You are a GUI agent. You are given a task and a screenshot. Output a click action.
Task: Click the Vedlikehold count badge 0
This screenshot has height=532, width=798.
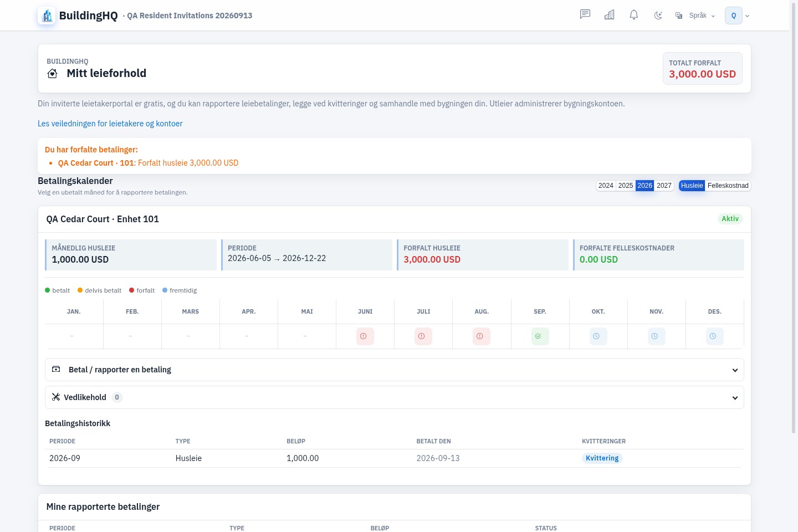117,397
